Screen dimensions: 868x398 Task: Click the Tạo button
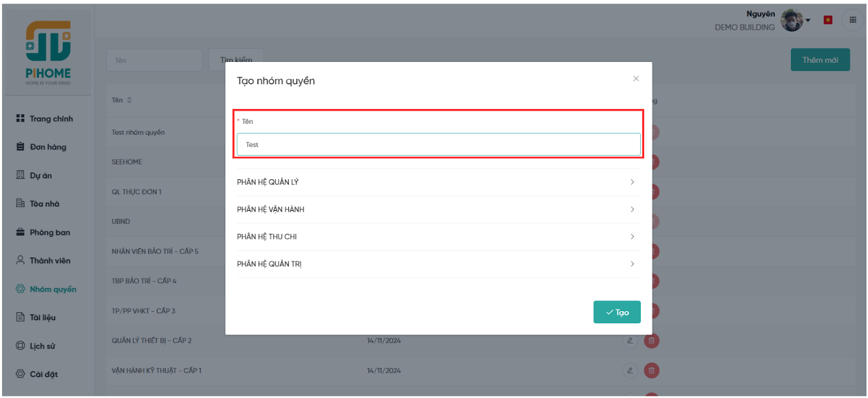click(x=617, y=312)
